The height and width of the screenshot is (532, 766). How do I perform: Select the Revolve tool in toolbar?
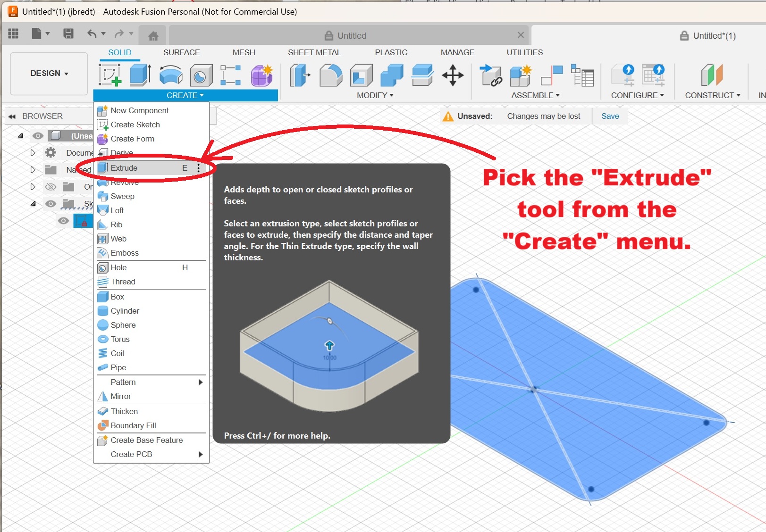coord(170,75)
